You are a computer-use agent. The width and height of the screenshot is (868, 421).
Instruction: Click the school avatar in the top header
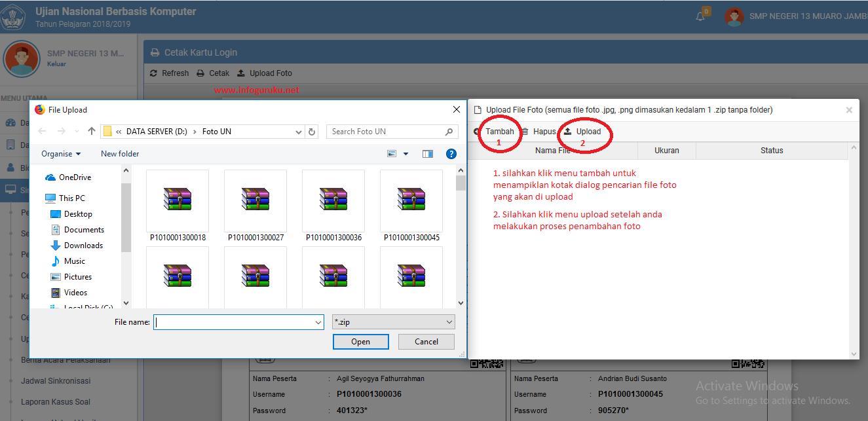734,17
